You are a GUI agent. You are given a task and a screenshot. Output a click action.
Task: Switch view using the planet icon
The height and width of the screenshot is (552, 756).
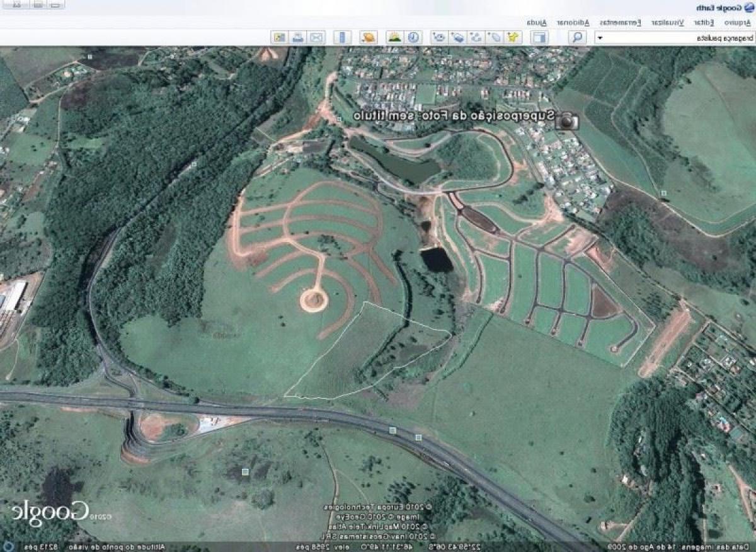click(x=368, y=37)
